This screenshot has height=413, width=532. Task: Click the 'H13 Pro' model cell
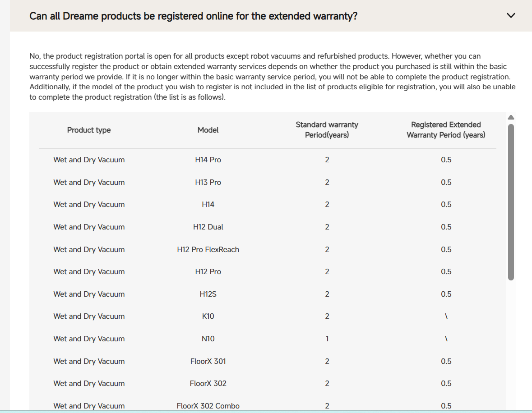(208, 183)
